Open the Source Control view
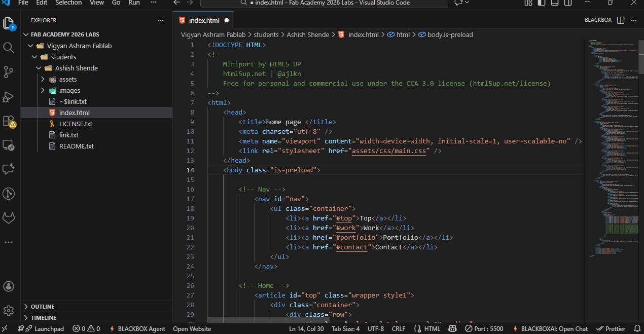 tap(9, 72)
